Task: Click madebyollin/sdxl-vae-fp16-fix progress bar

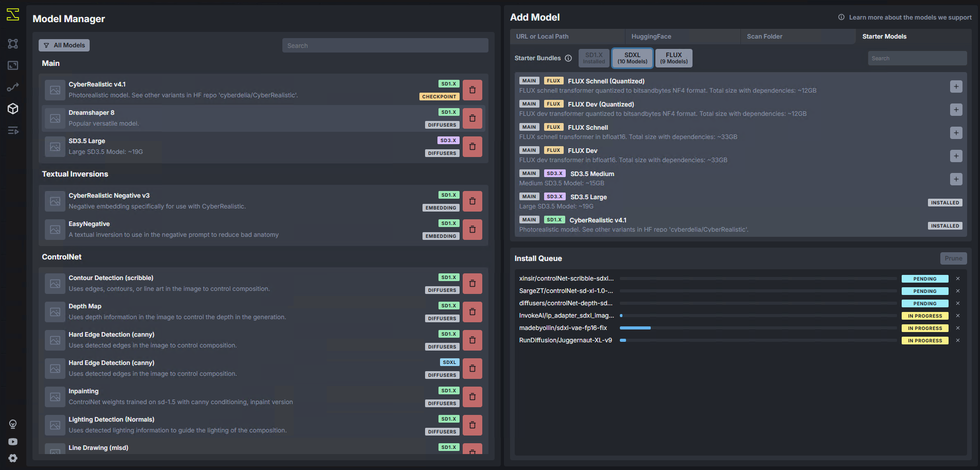Action: (x=758, y=328)
